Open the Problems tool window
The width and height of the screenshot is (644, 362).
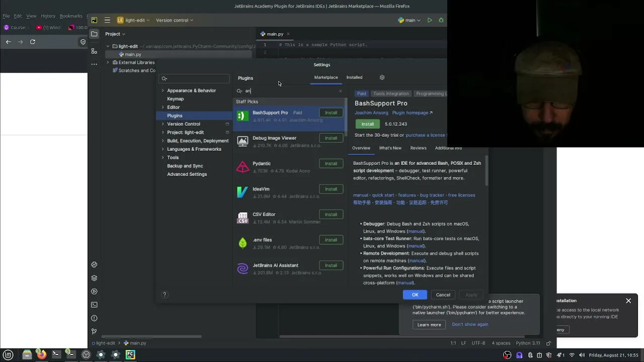(94, 318)
